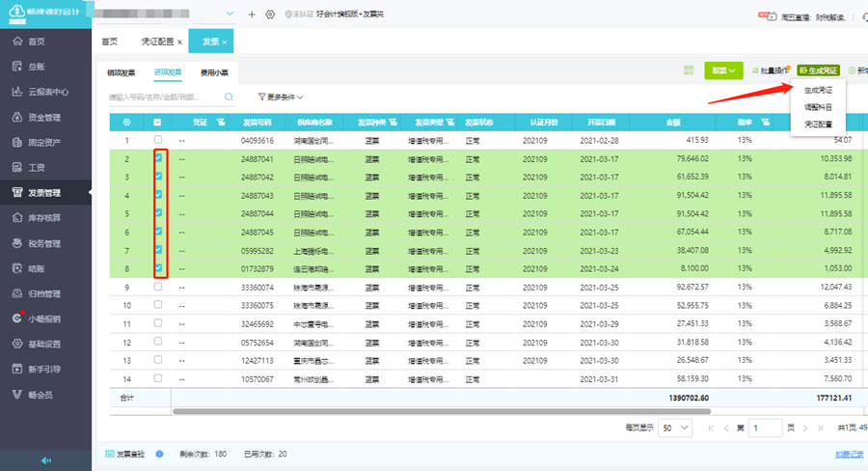Open the 取票 green dropdown button
This screenshot has height=471, width=868.
coord(723,70)
